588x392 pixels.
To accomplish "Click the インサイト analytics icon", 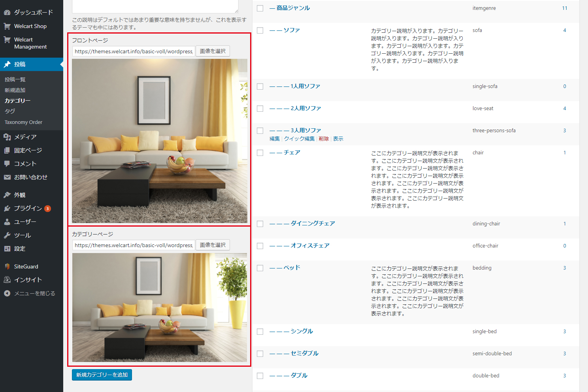I will [7, 280].
